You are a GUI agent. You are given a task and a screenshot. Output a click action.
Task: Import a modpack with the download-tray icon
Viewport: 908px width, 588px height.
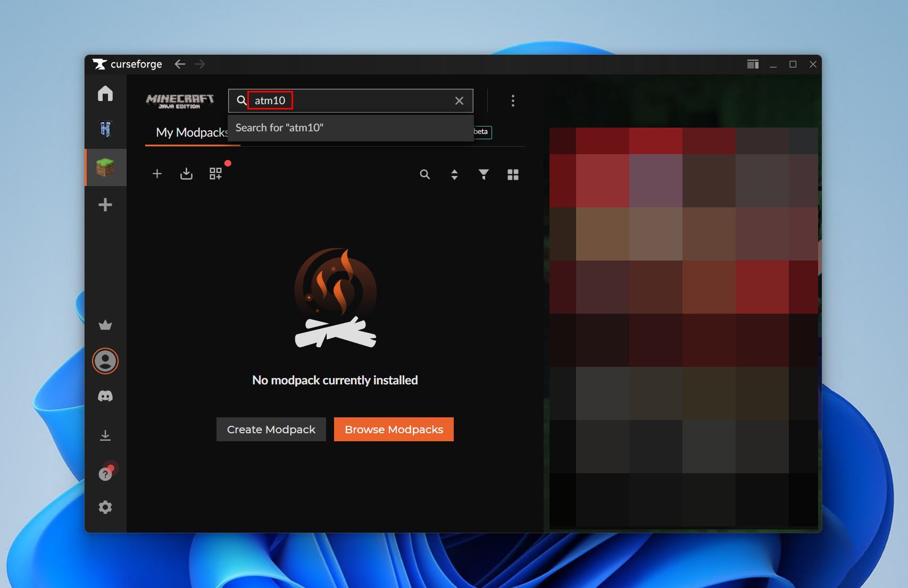pyautogui.click(x=186, y=174)
